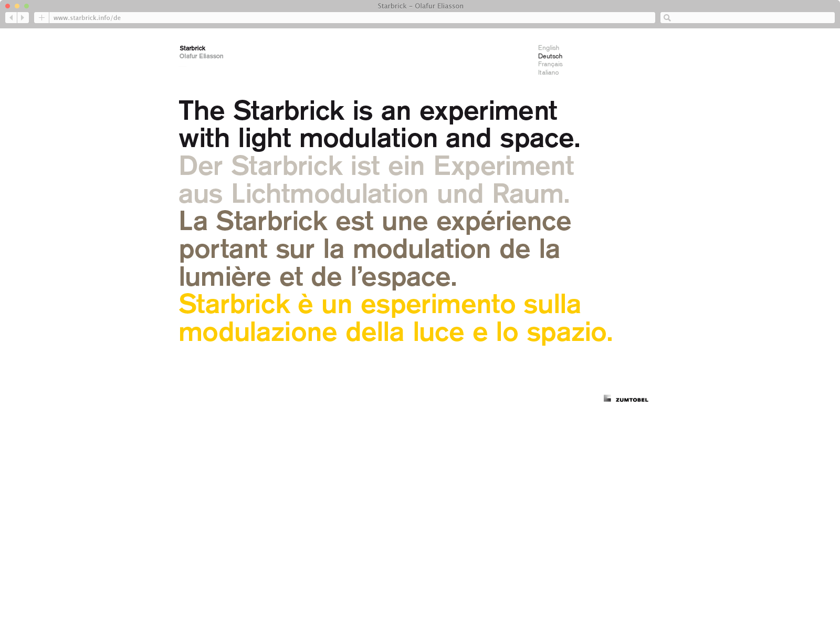Click the plus add-tab button

pos(41,18)
